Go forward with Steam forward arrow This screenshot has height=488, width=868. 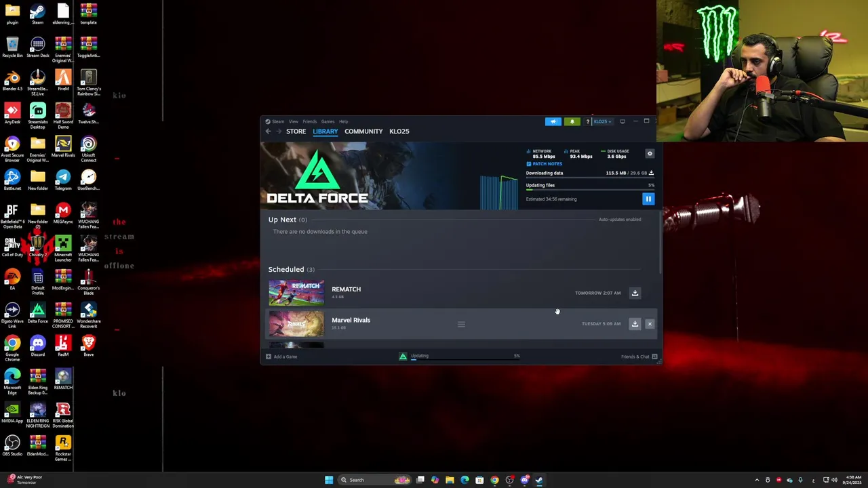click(x=280, y=131)
